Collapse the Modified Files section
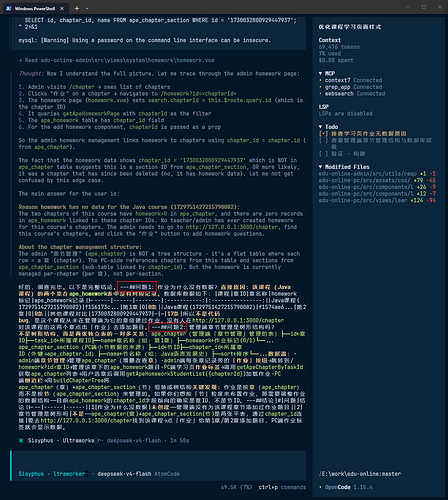Screen dimensions: 448x500 point(320,167)
